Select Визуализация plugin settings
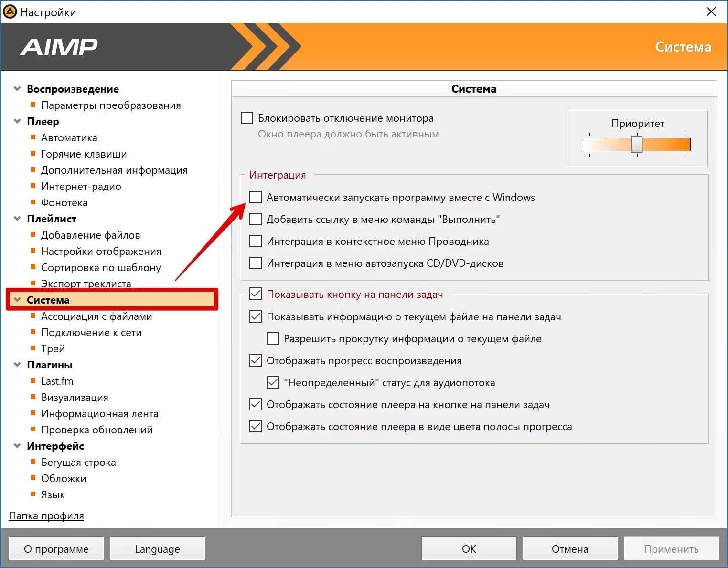The height and width of the screenshot is (568, 728). pos(75,397)
